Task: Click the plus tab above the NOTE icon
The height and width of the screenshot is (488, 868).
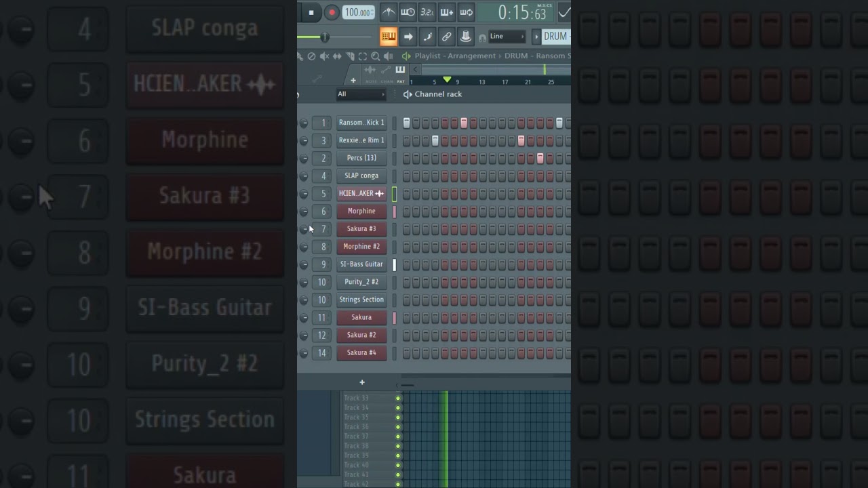Action: 353,81
